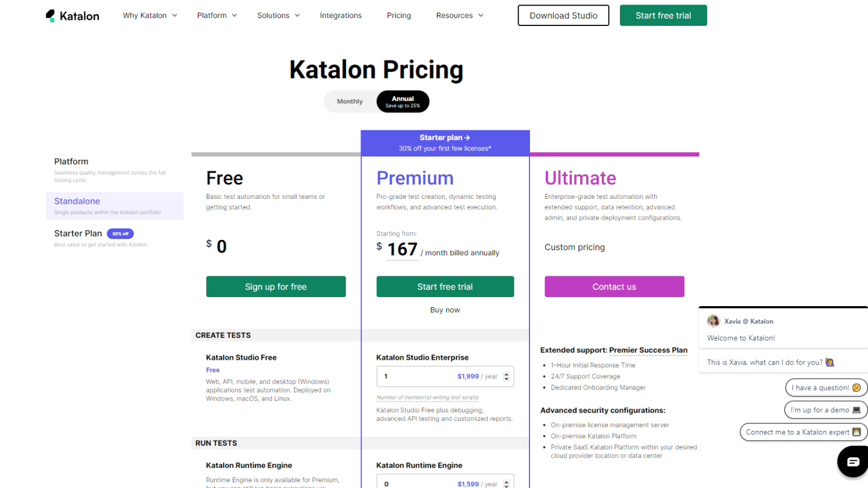Viewport: 868px width, 488px height.
Task: Click the Katalon logo in the header
Action: click(72, 16)
